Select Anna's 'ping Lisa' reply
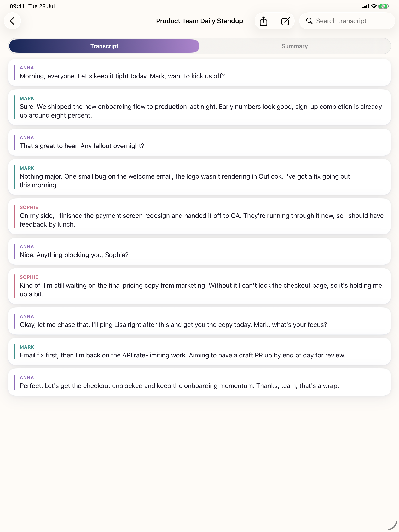Viewport: 399px width, 532px height. (x=199, y=321)
